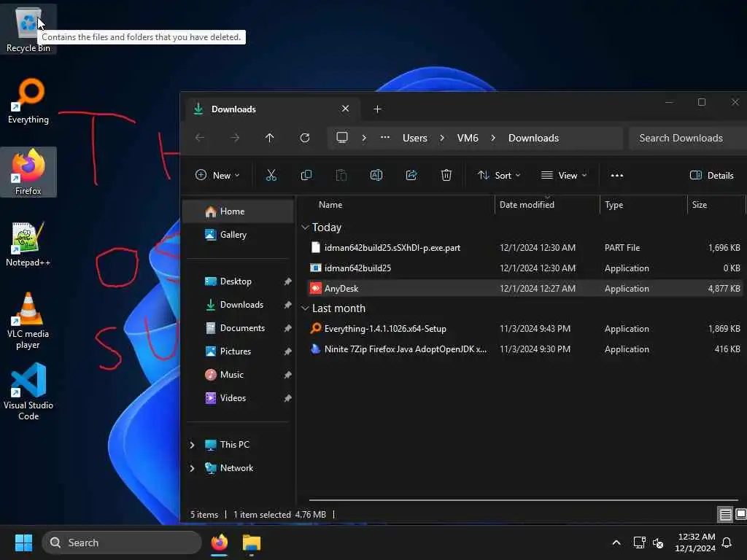Switch to details list view icon in status bar
Viewport: 747px width, 560px height.
725,514
